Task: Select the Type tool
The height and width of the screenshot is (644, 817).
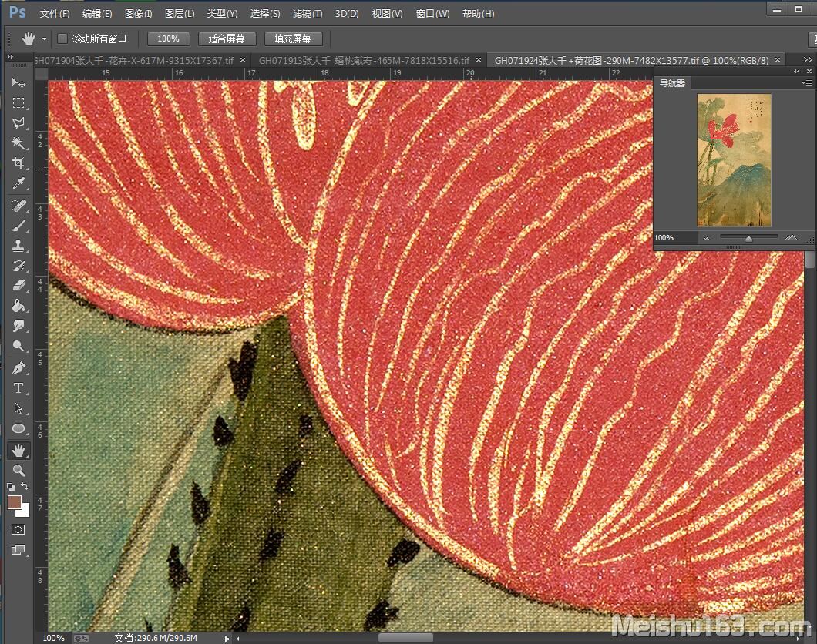Action: pyautogui.click(x=18, y=388)
